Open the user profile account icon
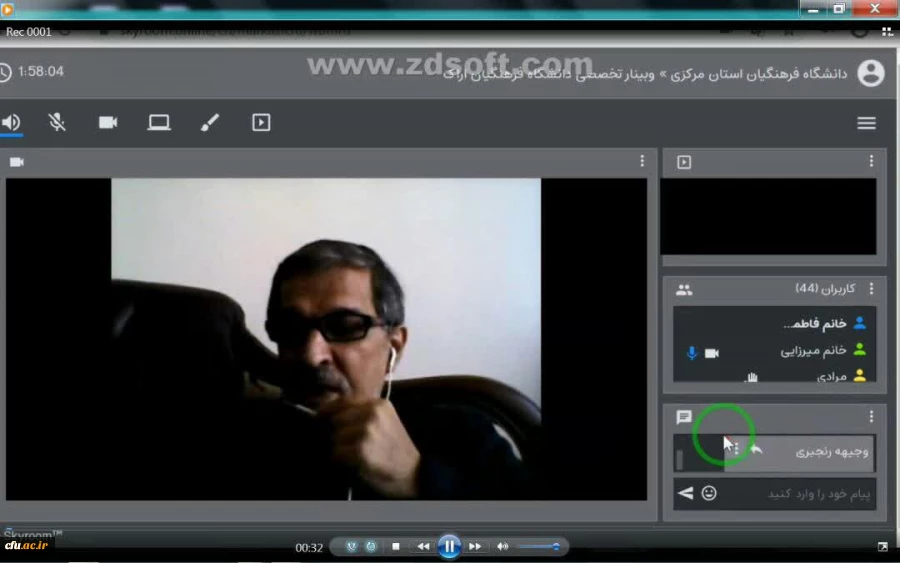 click(871, 73)
